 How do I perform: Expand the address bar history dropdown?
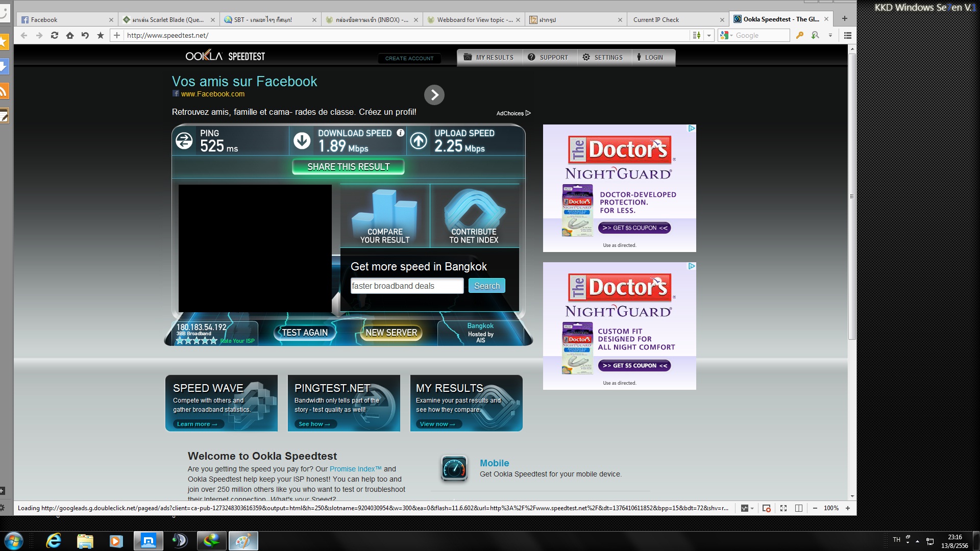click(x=709, y=35)
